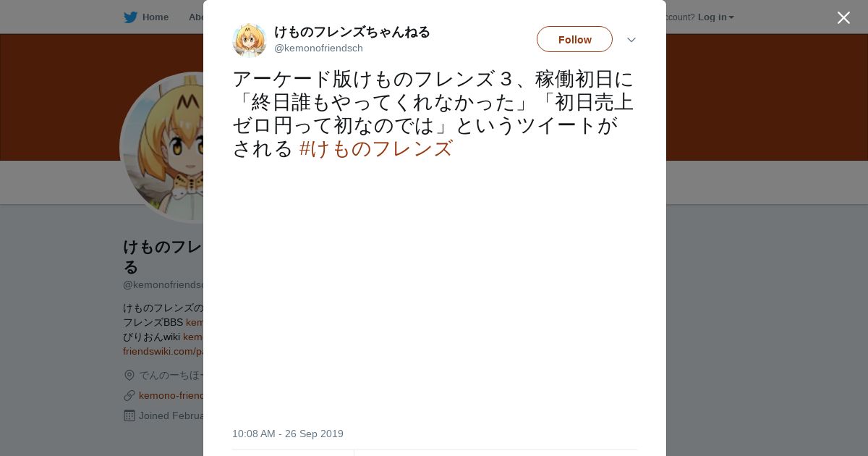This screenshot has height=456, width=868.
Task: Click the Twitter bird logo icon
Action: tap(130, 17)
